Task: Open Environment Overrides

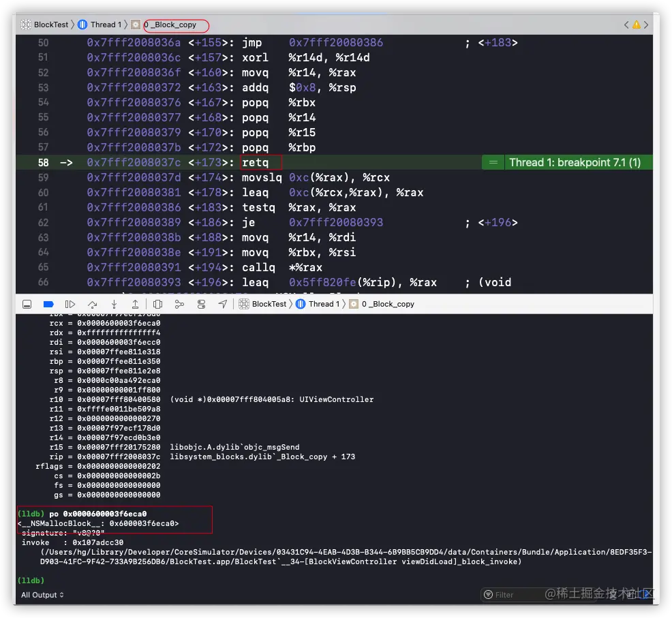Action: (201, 305)
